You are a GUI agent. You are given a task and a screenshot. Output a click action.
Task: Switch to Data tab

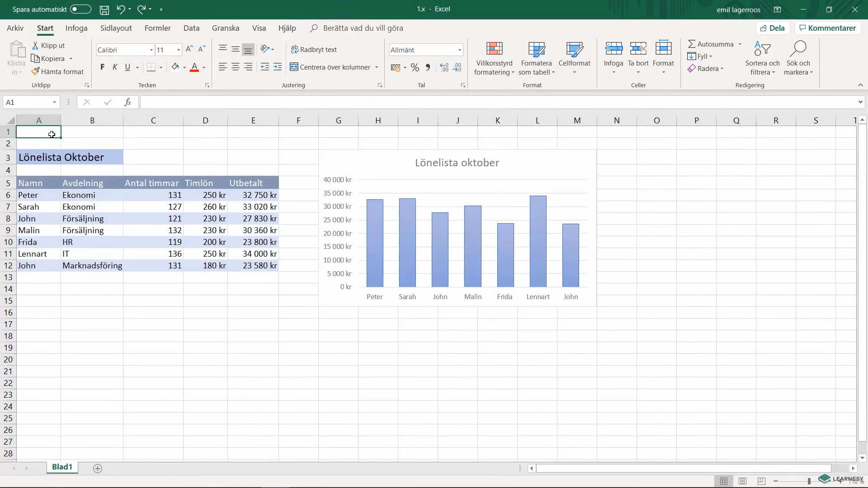191,28
